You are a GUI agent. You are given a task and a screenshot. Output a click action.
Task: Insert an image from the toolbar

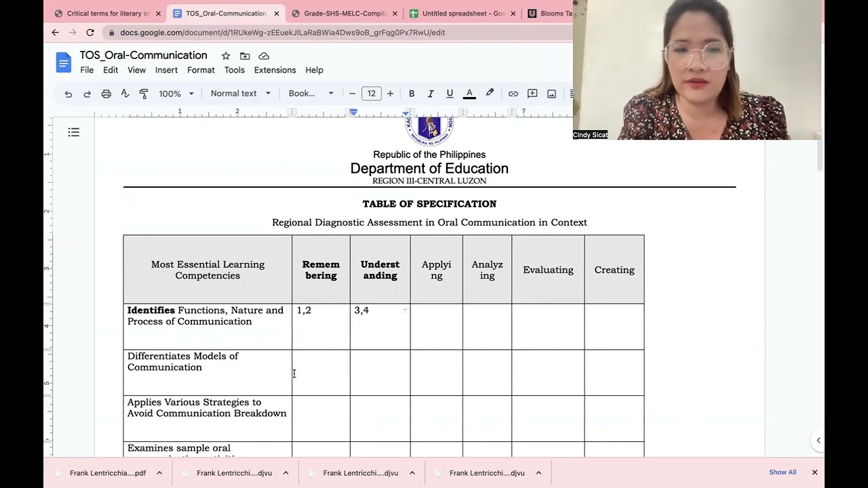[551, 94]
